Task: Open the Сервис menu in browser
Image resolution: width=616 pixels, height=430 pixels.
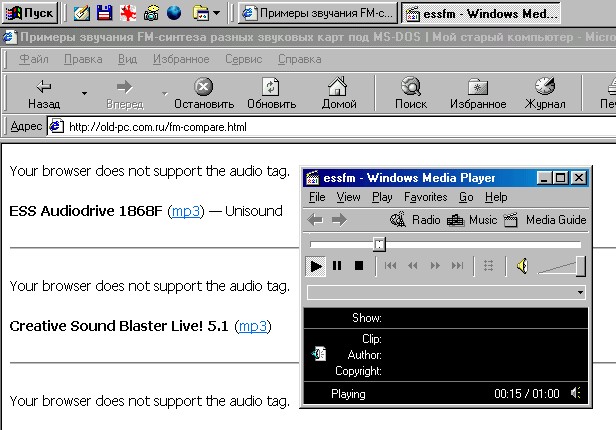Action: pyautogui.click(x=243, y=59)
